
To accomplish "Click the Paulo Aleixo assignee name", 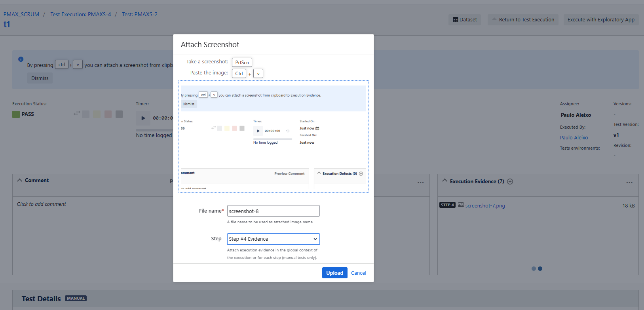I will pos(576,115).
